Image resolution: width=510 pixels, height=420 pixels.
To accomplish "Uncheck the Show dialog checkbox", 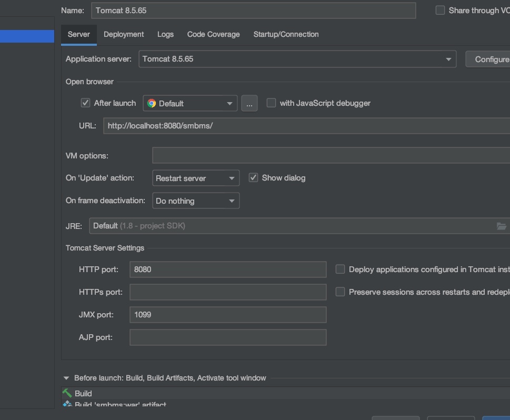I will (x=254, y=178).
